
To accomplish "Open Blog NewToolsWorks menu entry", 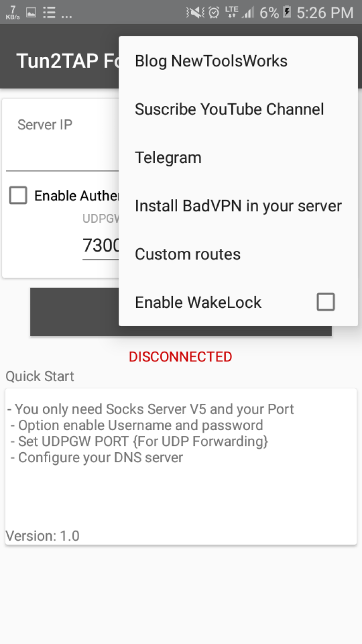I will pyautogui.click(x=211, y=61).
